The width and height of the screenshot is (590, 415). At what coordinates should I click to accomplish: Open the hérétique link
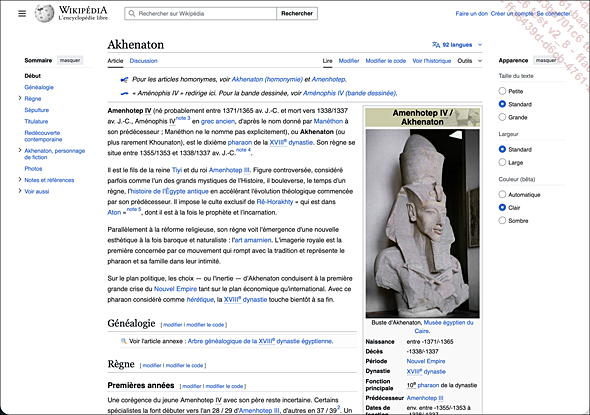(200, 299)
